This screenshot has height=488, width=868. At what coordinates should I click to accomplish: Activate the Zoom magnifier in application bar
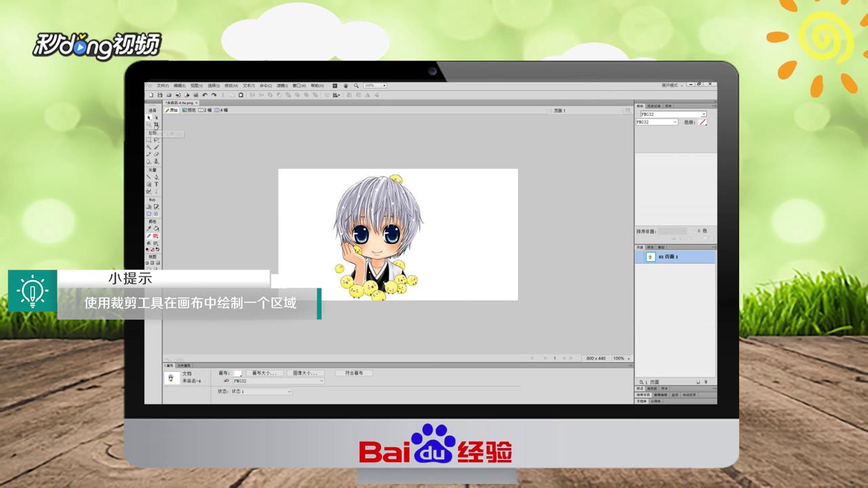coord(356,86)
